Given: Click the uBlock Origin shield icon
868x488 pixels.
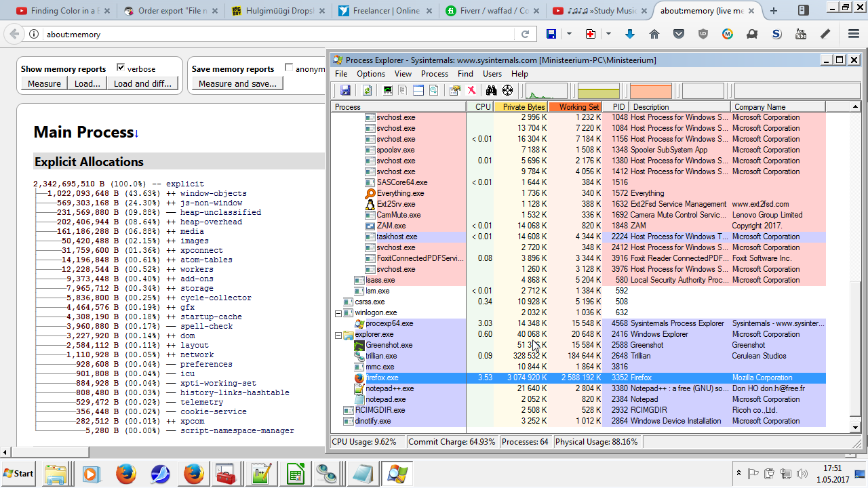Looking at the screenshot, I should point(703,34).
